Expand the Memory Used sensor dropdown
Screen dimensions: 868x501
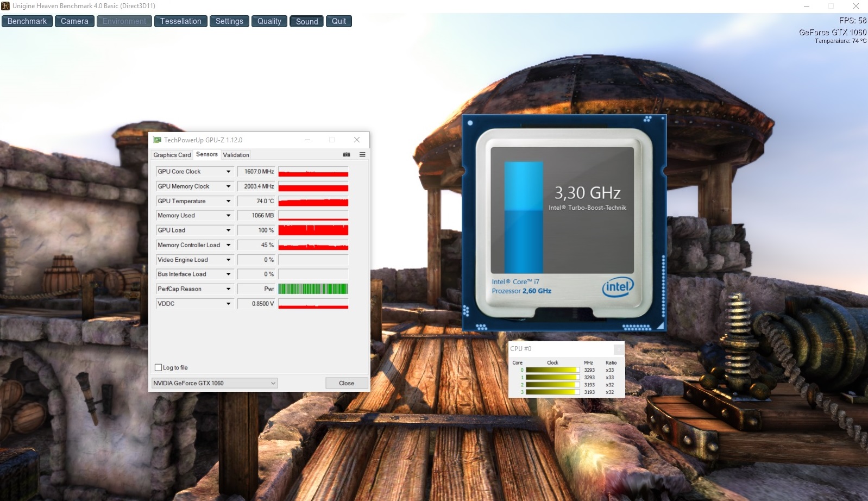[x=229, y=216]
